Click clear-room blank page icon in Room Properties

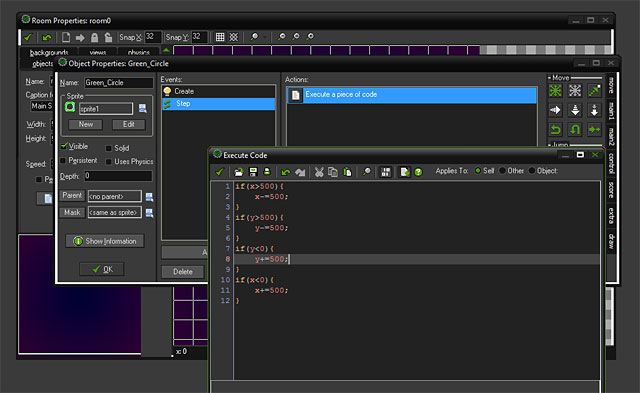pyautogui.click(x=66, y=37)
